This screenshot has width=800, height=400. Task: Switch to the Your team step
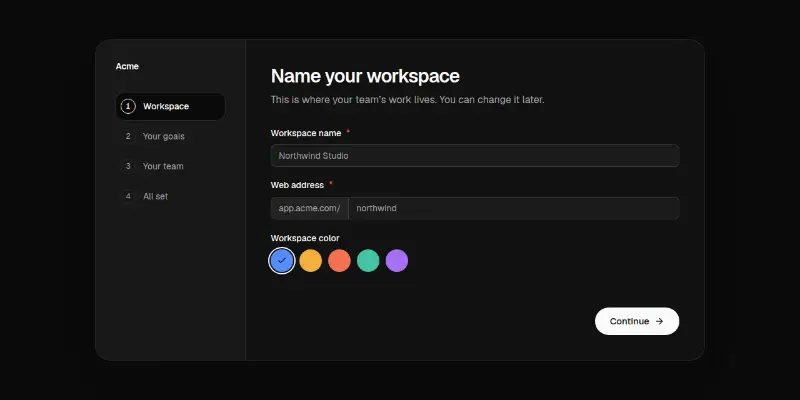pos(170,166)
